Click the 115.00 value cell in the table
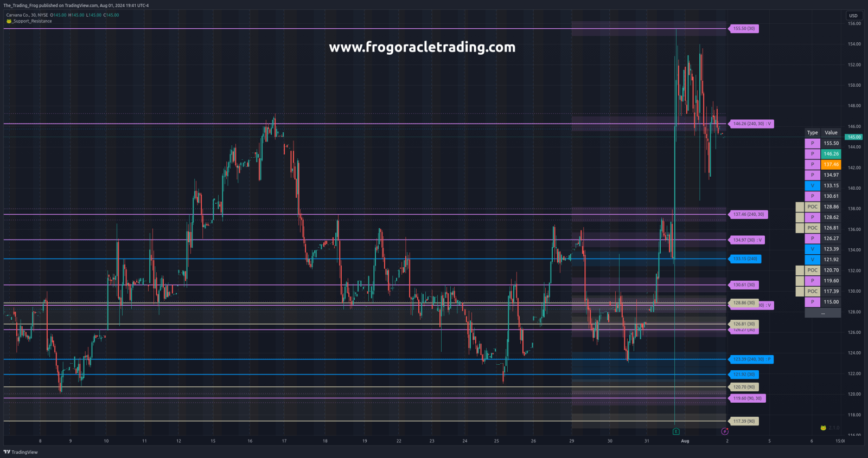 [x=831, y=302]
